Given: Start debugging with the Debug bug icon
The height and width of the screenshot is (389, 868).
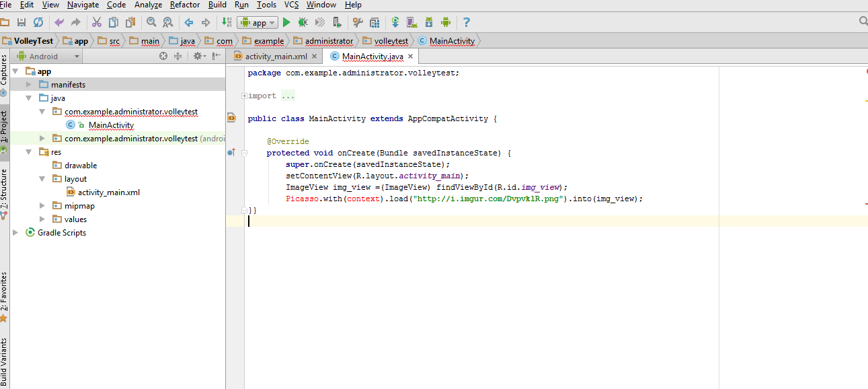Looking at the screenshot, I should tap(303, 22).
